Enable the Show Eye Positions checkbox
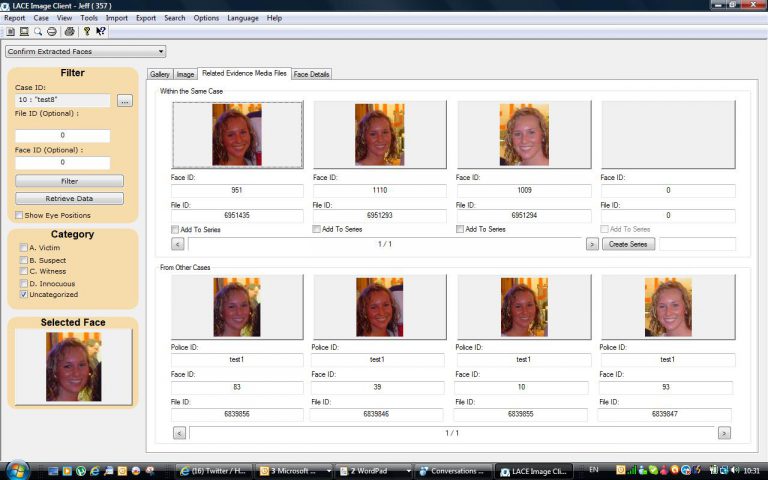768x480 pixels. [19, 215]
